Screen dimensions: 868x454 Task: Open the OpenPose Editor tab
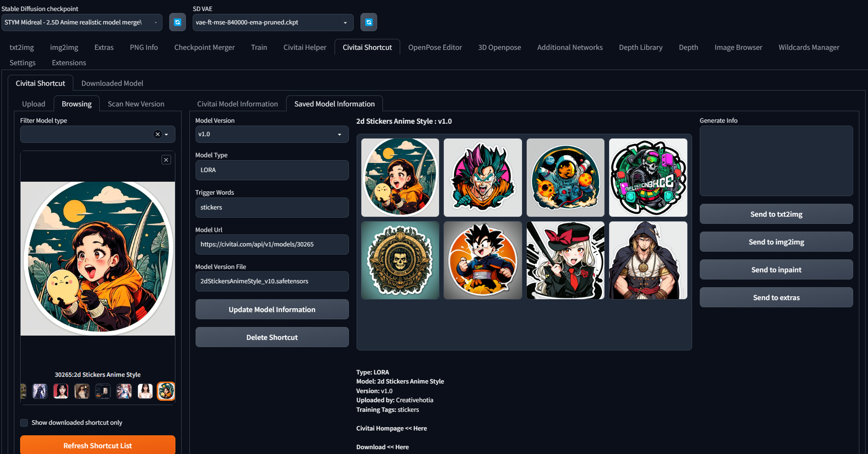435,47
